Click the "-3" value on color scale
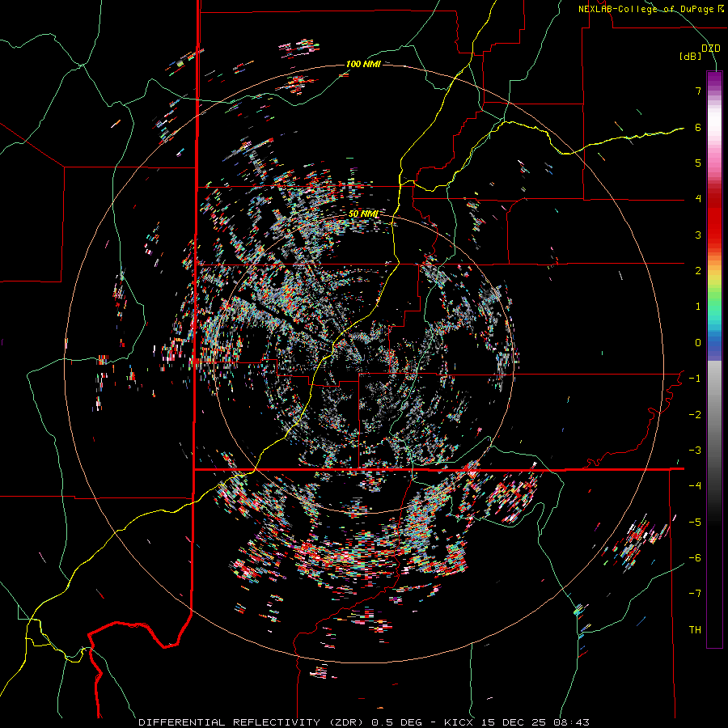The height and width of the screenshot is (728, 728). click(695, 451)
